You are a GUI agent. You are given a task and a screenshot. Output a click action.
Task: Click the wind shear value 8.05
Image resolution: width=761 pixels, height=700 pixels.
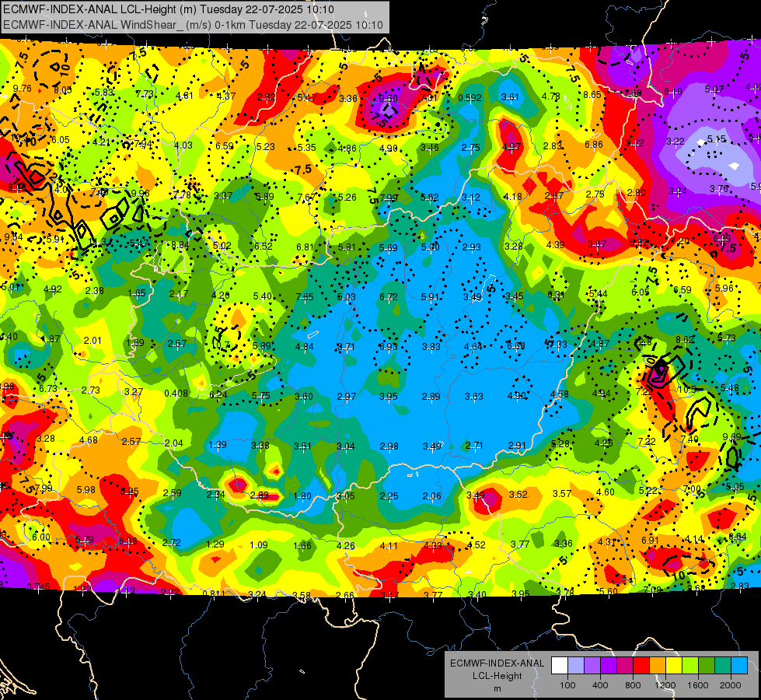coord(63,90)
